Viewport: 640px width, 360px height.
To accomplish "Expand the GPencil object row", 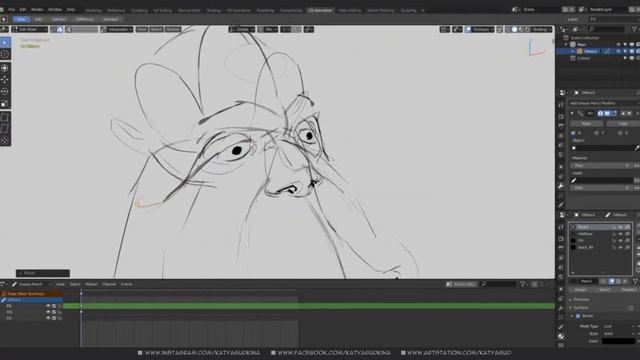I will [573, 51].
